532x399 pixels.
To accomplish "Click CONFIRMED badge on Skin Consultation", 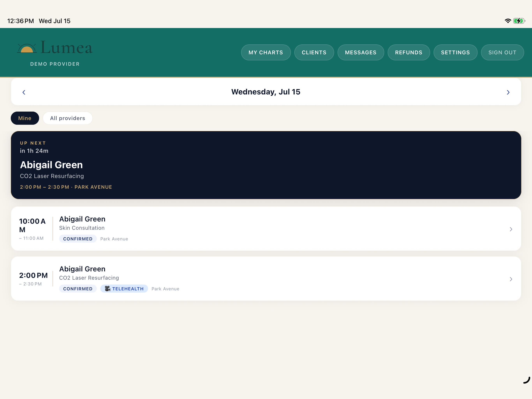I will [x=78, y=239].
